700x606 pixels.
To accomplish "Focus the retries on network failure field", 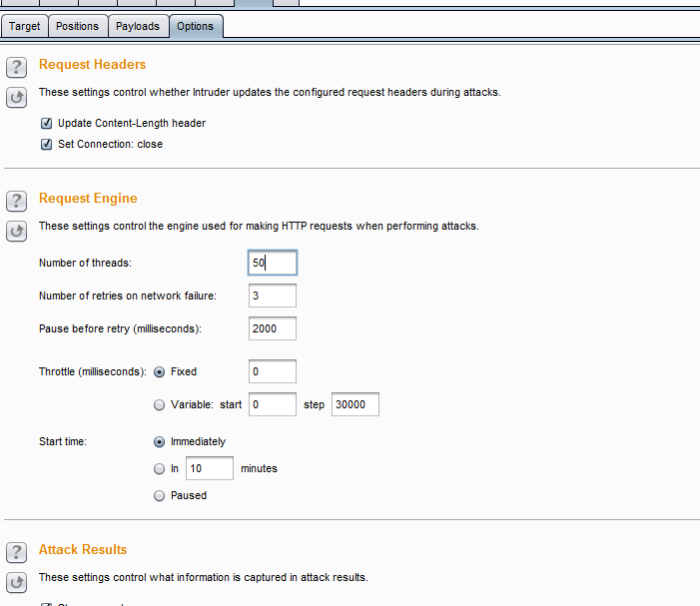I will click(x=272, y=296).
